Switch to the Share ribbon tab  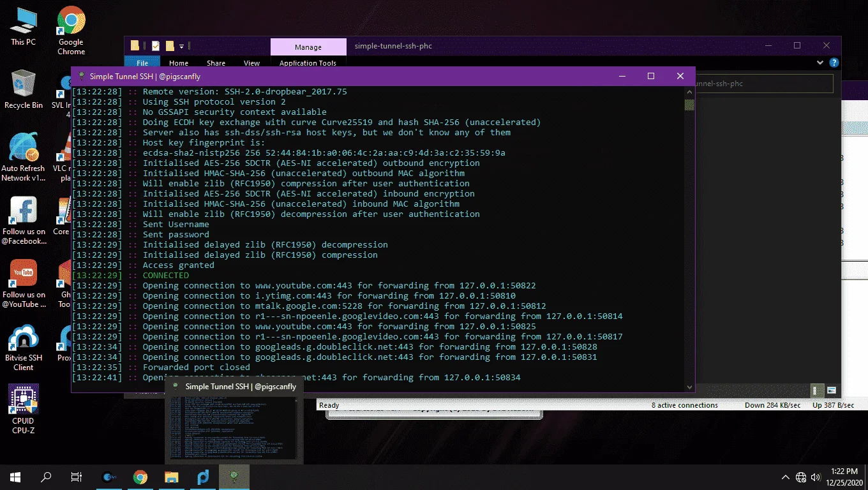(x=216, y=63)
